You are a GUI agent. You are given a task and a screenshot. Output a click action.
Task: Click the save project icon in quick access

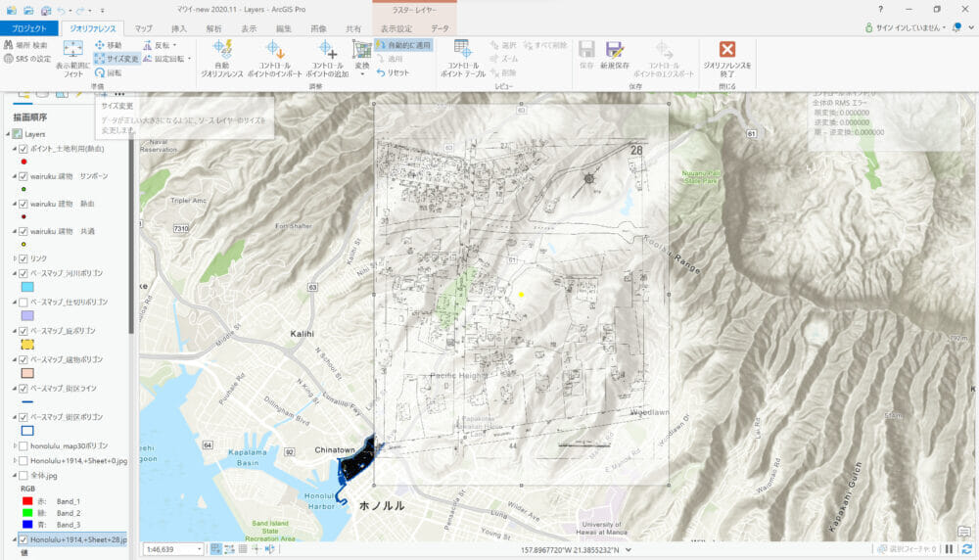[x=46, y=10]
